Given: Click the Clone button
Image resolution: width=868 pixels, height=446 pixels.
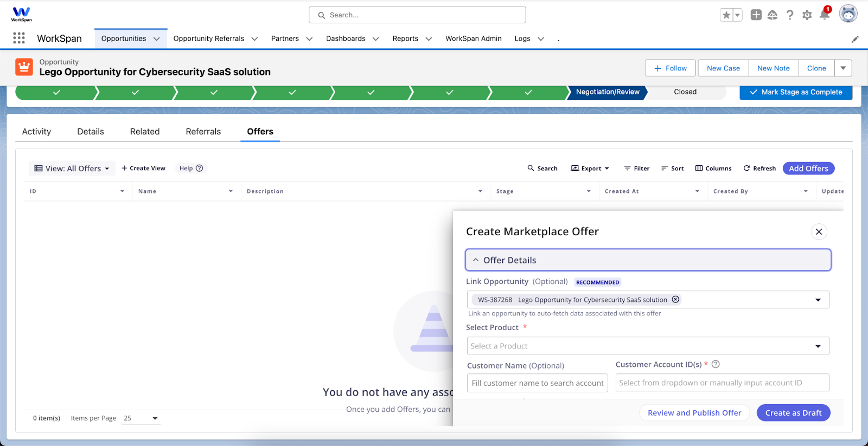Looking at the screenshot, I should coord(816,68).
